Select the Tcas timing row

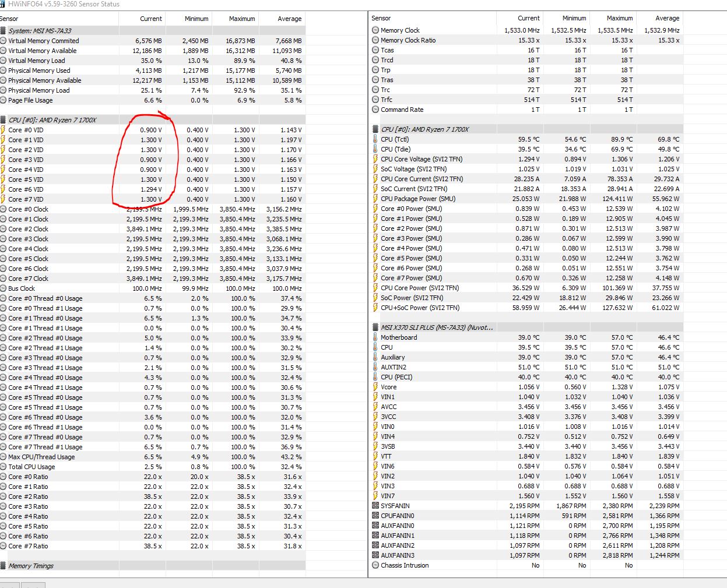(x=527, y=50)
